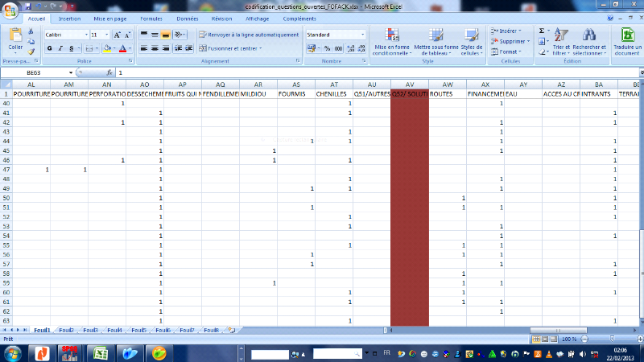The image size is (644, 362).
Task: Apply the red font color button
Action: click(x=122, y=48)
